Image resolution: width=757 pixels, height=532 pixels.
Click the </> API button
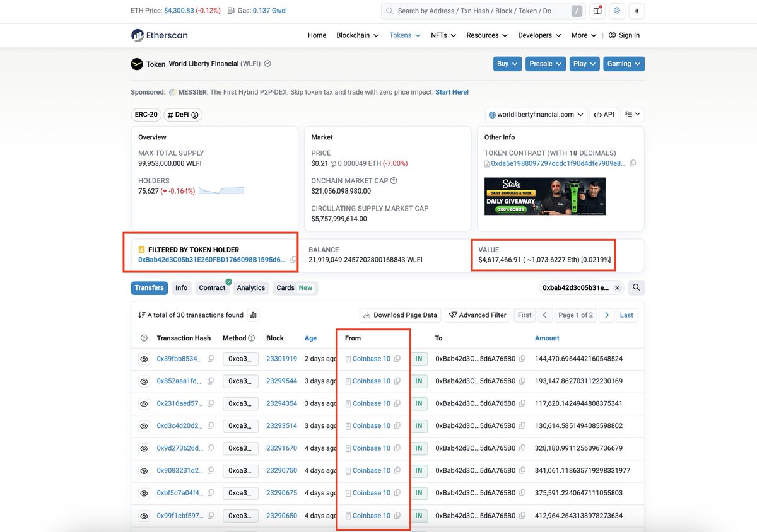[604, 114]
